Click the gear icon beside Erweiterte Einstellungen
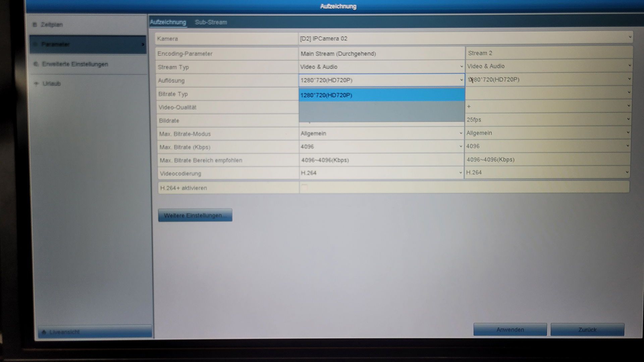The height and width of the screenshot is (362, 644). coord(36,64)
